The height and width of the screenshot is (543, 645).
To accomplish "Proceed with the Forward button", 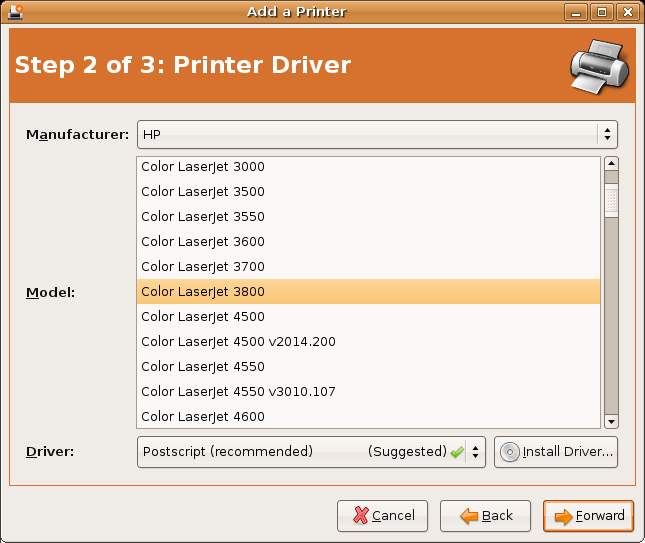I will pos(588,516).
